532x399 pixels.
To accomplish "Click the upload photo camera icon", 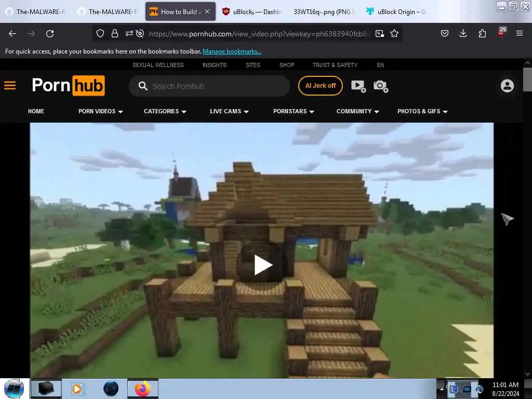I will 381,86.
